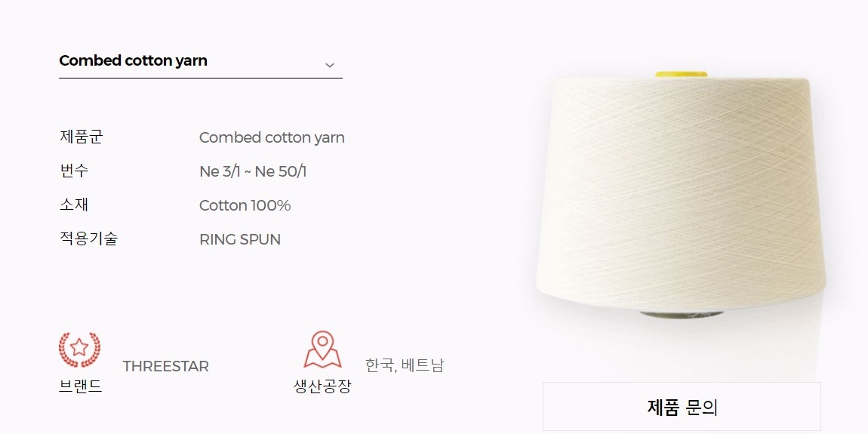This screenshot has height=434, width=868.
Task: Click the brand laurel star icon
Action: [x=80, y=349]
